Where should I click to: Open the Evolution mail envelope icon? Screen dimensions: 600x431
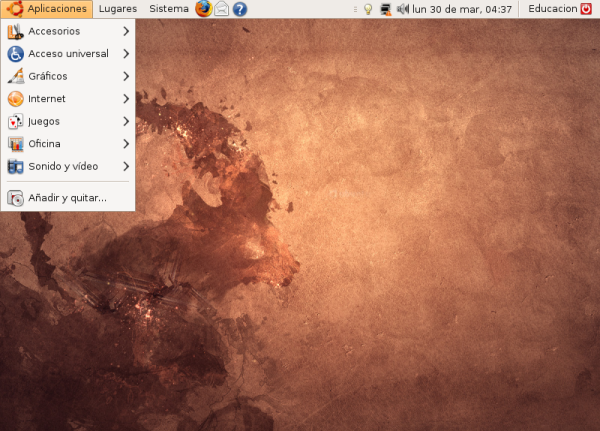click(222, 9)
